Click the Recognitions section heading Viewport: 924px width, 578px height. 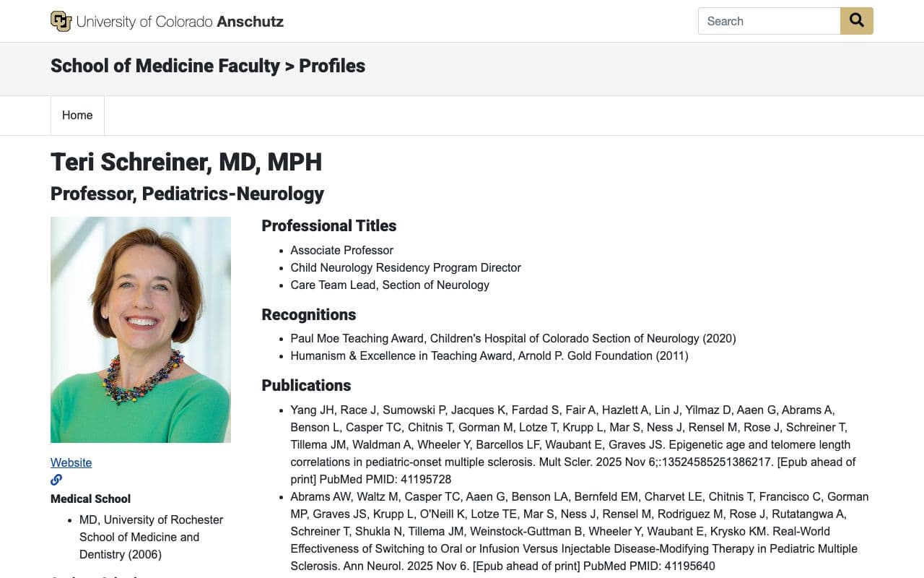pyautogui.click(x=308, y=314)
